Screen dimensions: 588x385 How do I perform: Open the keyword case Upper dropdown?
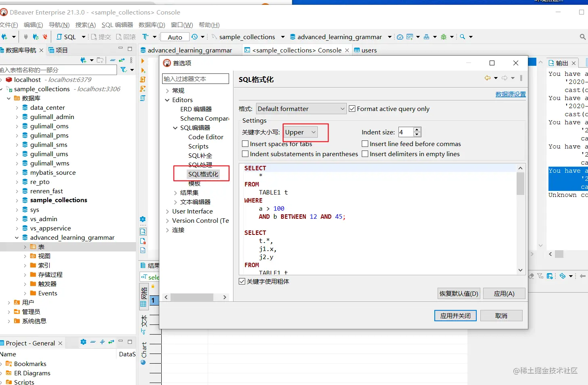301,132
